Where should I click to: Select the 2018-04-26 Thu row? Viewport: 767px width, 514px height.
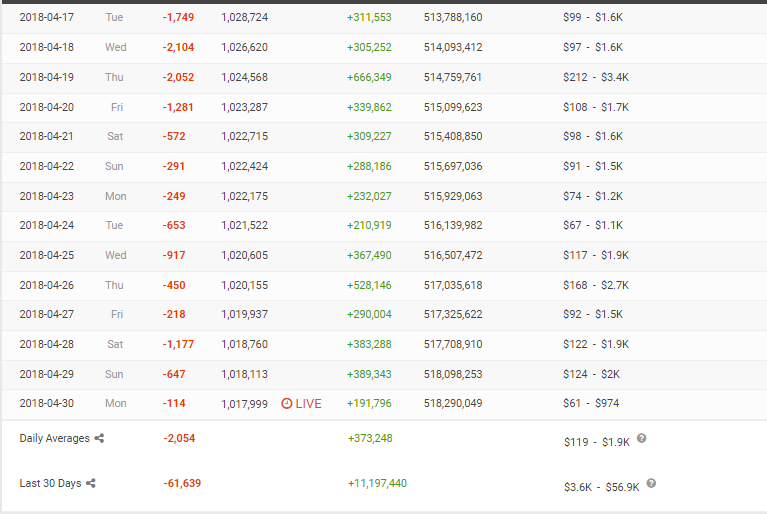coord(384,286)
